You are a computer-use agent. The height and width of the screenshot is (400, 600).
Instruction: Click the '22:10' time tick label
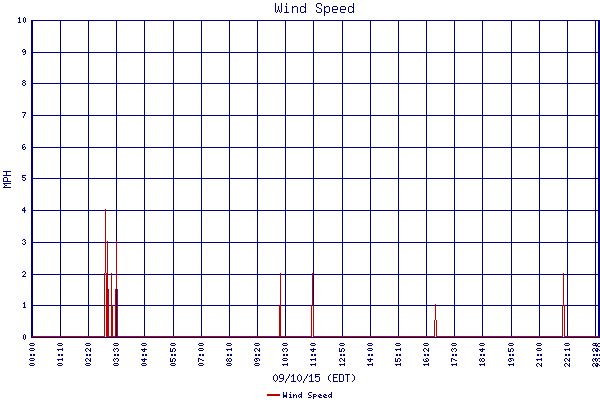(x=567, y=354)
